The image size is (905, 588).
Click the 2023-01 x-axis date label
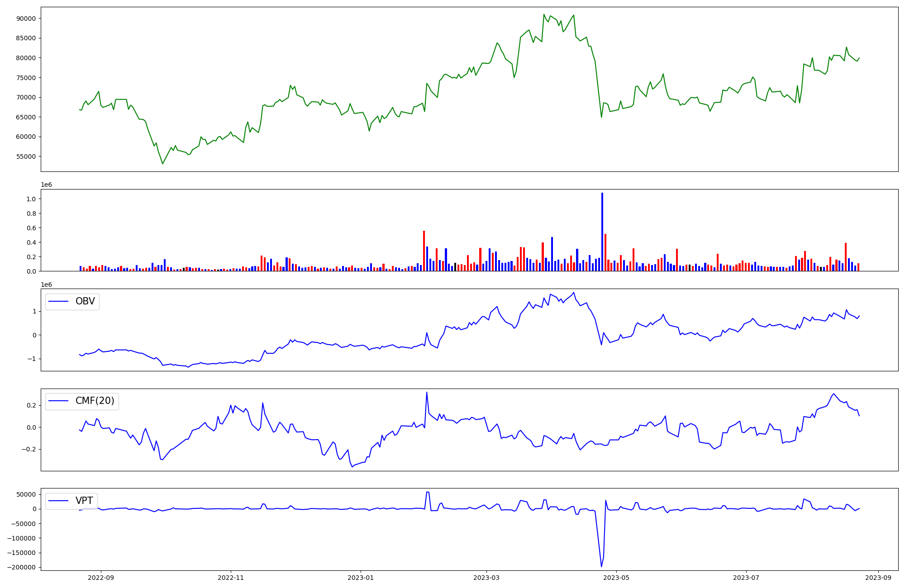pos(361,578)
